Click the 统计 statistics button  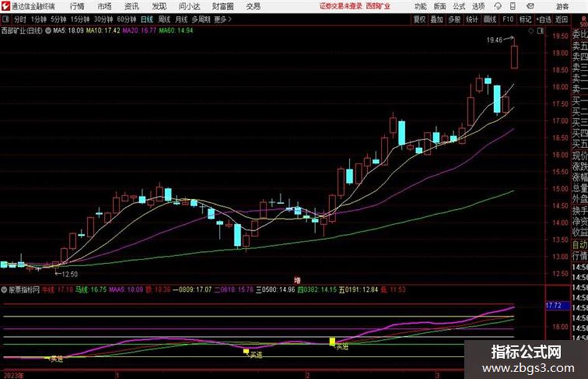tap(472, 19)
